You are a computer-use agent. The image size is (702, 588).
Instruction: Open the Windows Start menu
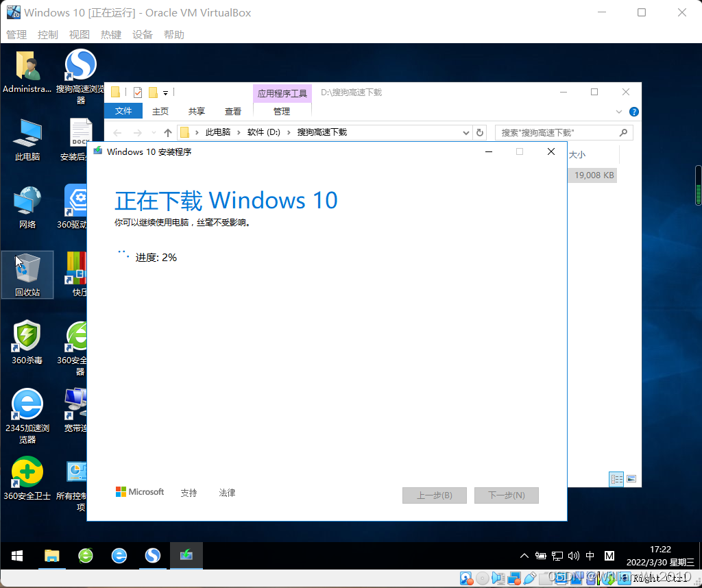tap(17, 556)
